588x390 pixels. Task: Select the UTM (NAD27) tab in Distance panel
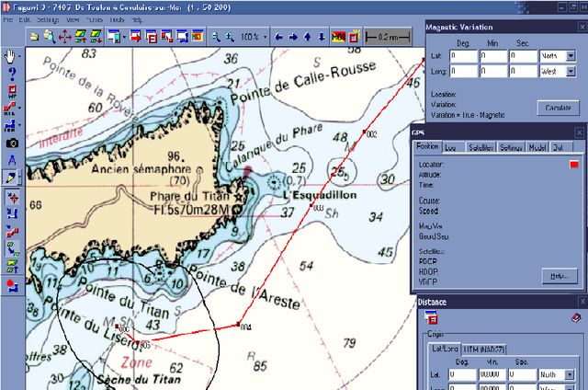[484, 350]
